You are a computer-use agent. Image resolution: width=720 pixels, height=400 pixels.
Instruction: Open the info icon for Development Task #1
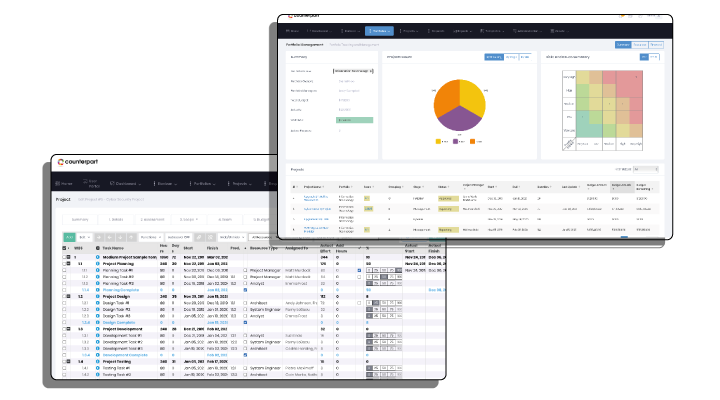pyautogui.click(x=97, y=335)
